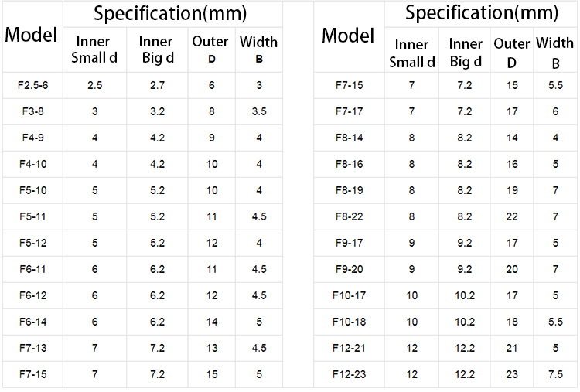Click the F5-11 inner big value 5.2
This screenshot has height=392, width=580.
[157, 216]
